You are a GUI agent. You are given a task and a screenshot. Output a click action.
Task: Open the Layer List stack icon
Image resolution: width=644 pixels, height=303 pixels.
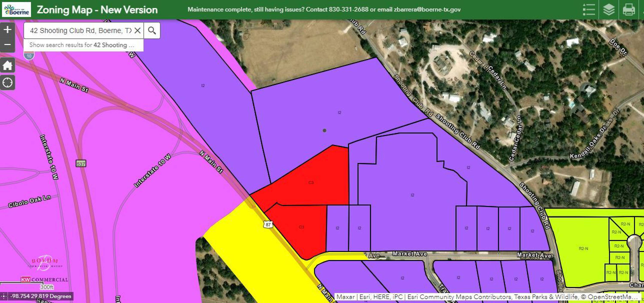(x=609, y=10)
